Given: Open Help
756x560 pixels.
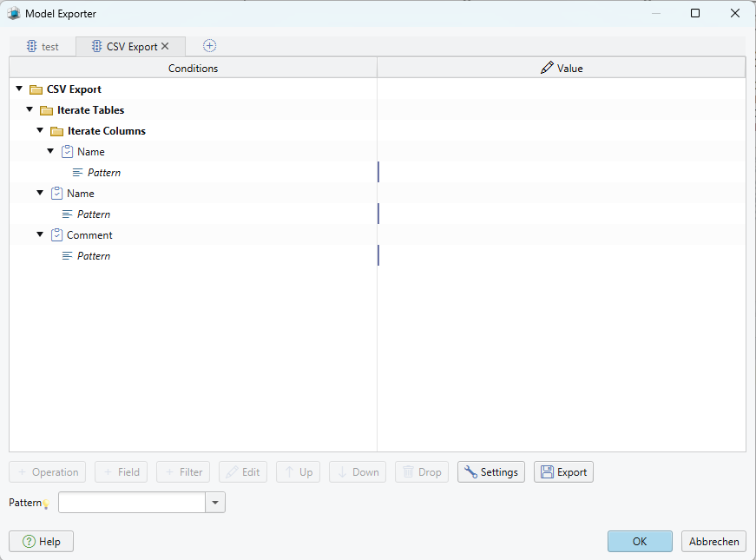Looking at the screenshot, I should pos(41,541).
